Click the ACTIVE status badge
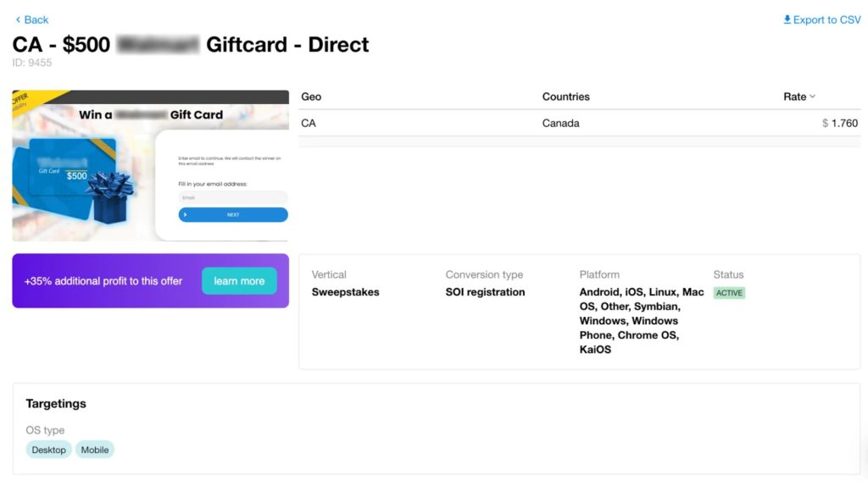Screen dimensions: 868x481 click(729, 293)
